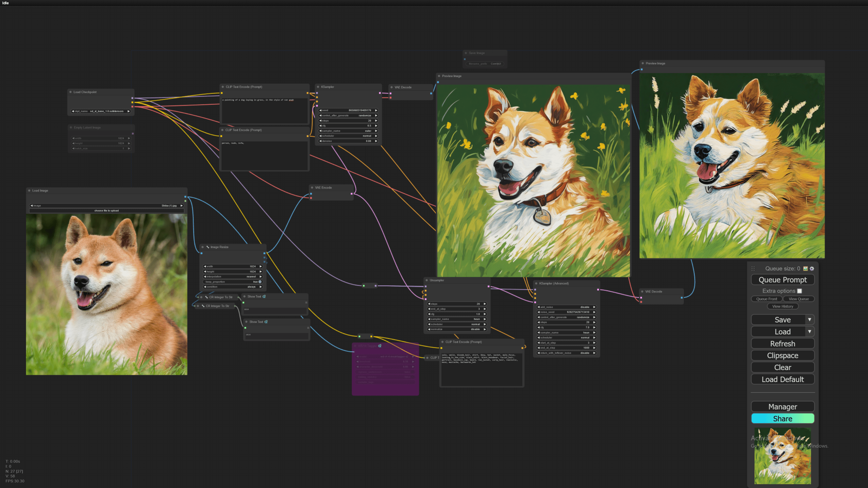Open the Save button dropdown arrow
Screen dimensions: 868x488
coord(810,320)
